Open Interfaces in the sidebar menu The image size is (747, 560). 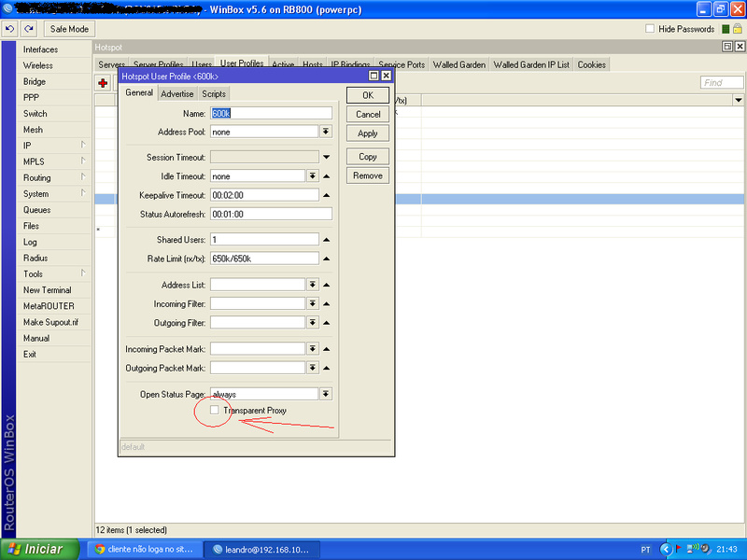pyautogui.click(x=40, y=49)
